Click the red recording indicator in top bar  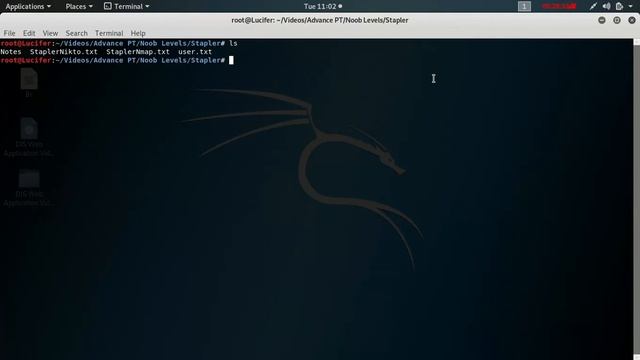tap(559, 7)
